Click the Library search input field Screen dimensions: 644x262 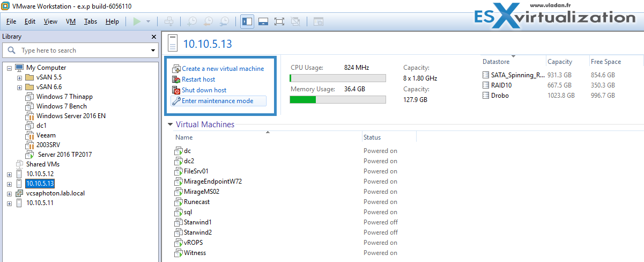pyautogui.click(x=80, y=50)
